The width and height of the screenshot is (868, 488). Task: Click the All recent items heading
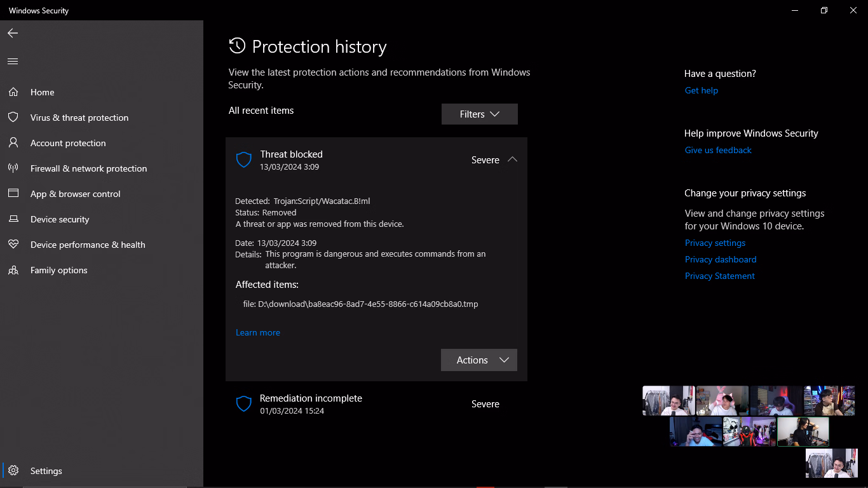[261, 111]
